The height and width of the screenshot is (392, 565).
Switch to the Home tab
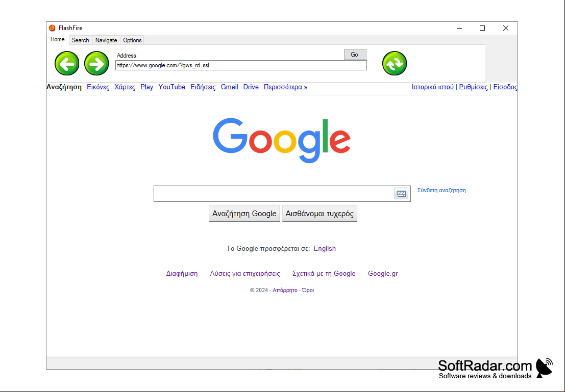[x=58, y=40]
